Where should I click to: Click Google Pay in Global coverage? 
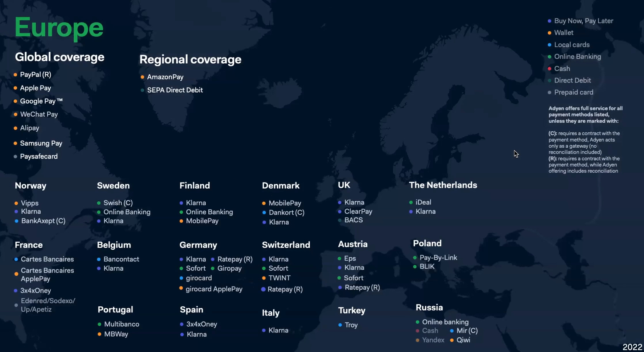click(x=41, y=101)
